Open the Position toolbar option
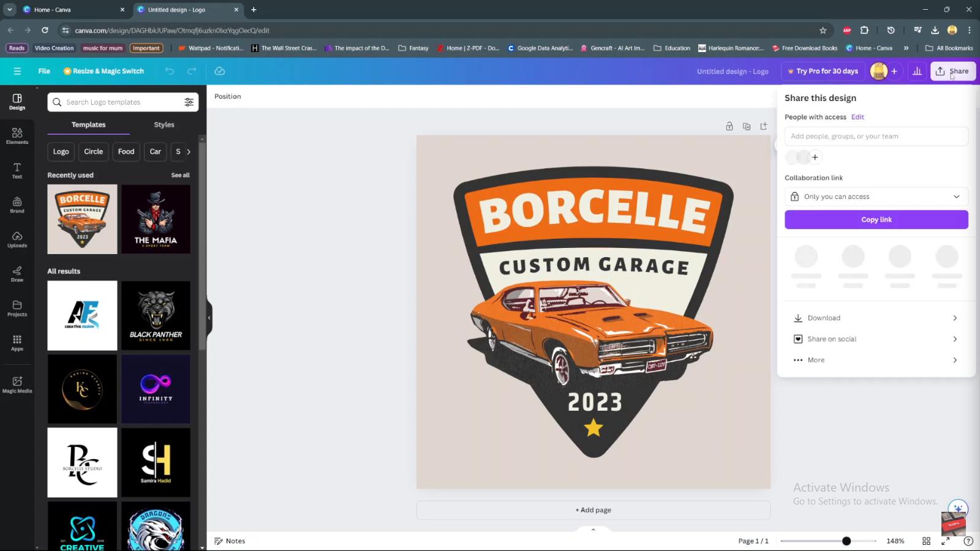 pos(228,97)
